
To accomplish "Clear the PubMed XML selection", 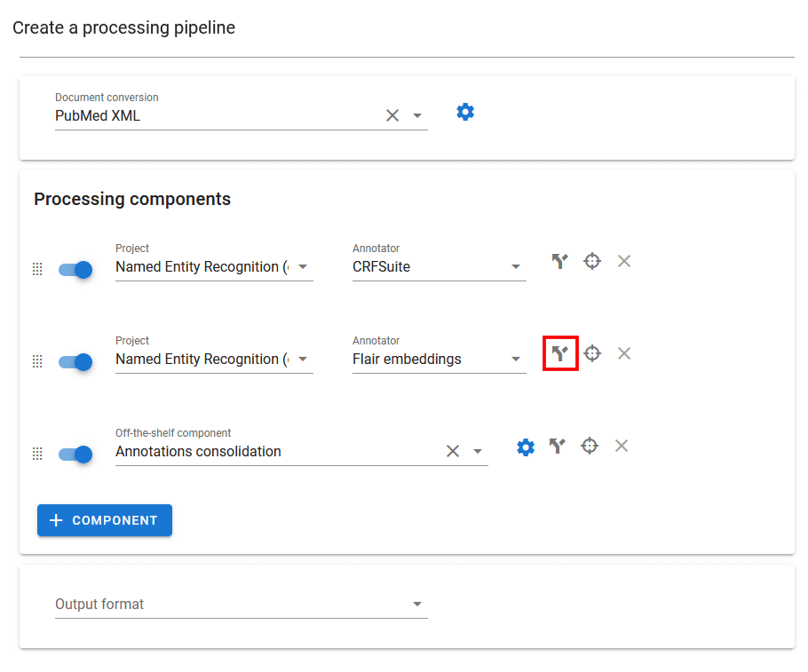I will click(x=392, y=115).
